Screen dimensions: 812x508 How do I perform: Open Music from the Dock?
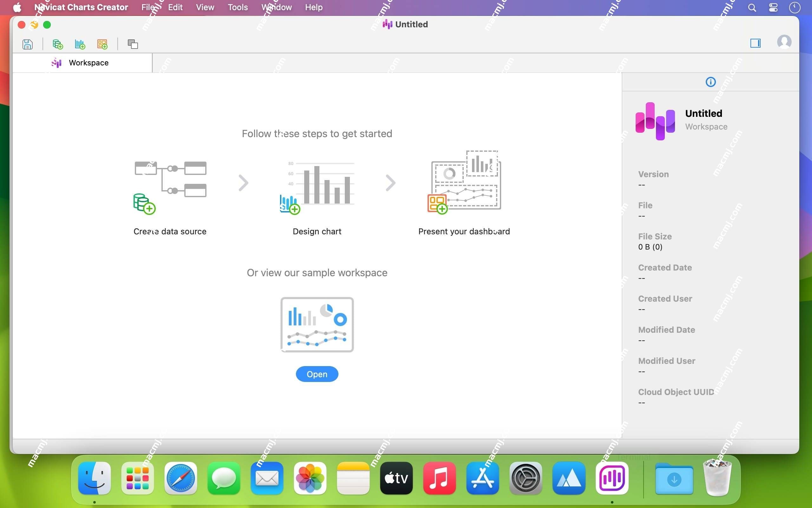point(439,478)
